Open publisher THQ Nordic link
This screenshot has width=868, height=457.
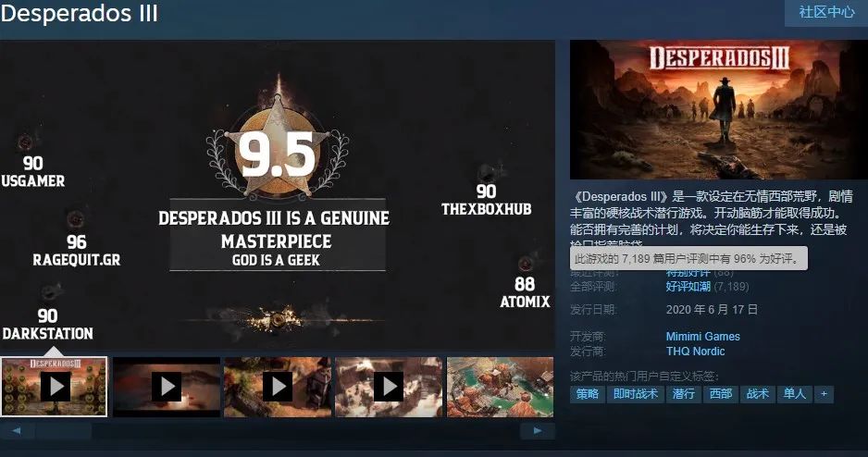695,352
